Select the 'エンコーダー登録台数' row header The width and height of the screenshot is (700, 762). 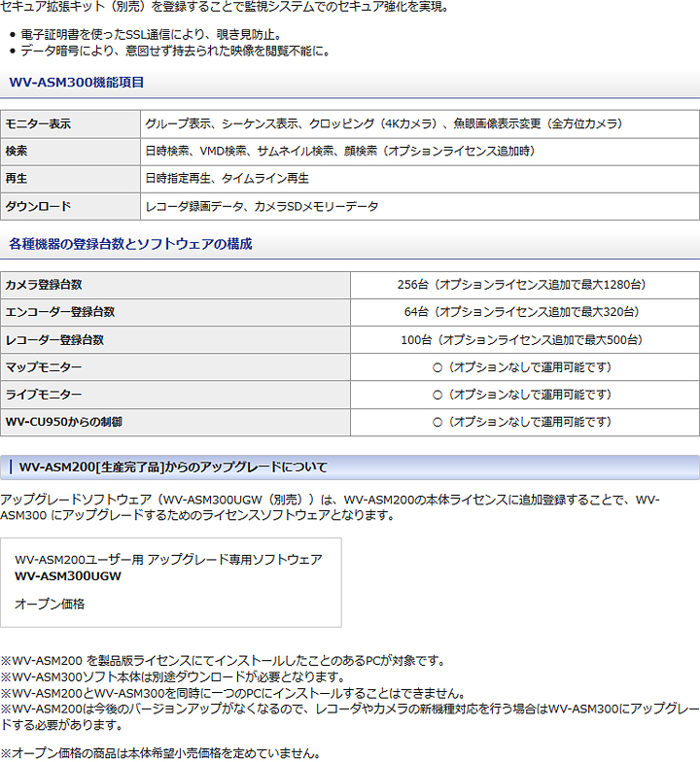pos(175,313)
